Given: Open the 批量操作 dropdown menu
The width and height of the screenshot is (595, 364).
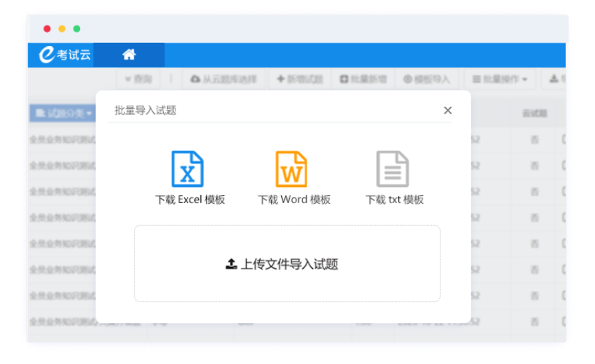Looking at the screenshot, I should pyautogui.click(x=500, y=79).
